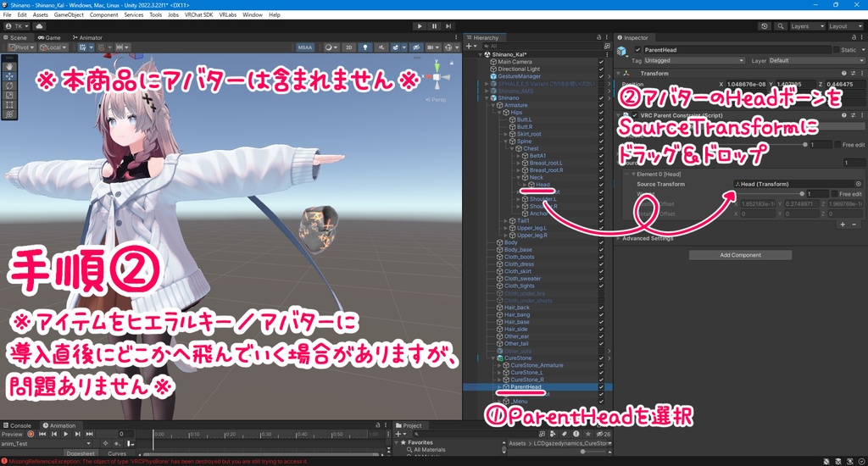The height and width of the screenshot is (466, 868).
Task: Toggle hidden objects visibility in scene
Action: [x=416, y=47]
